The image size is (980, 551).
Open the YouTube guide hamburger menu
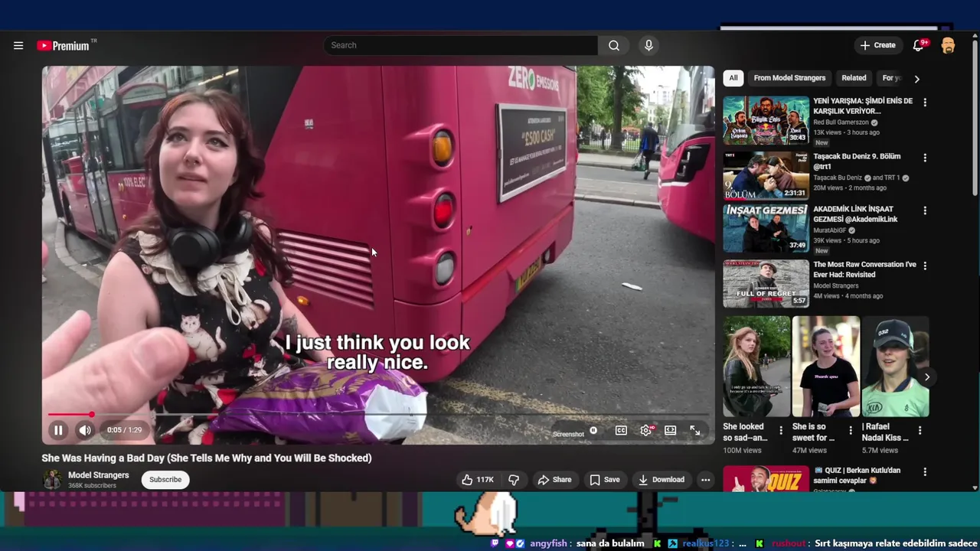18,45
